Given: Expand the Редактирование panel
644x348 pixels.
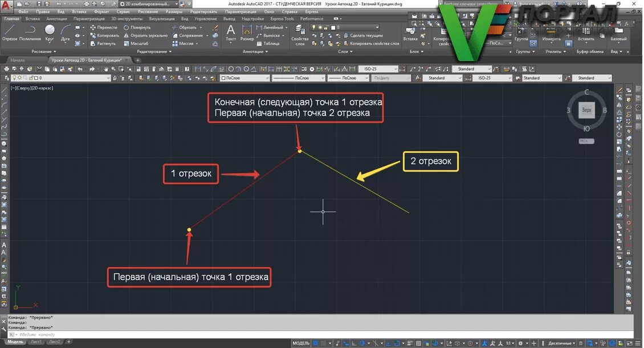Looking at the screenshot, I should 154,51.
